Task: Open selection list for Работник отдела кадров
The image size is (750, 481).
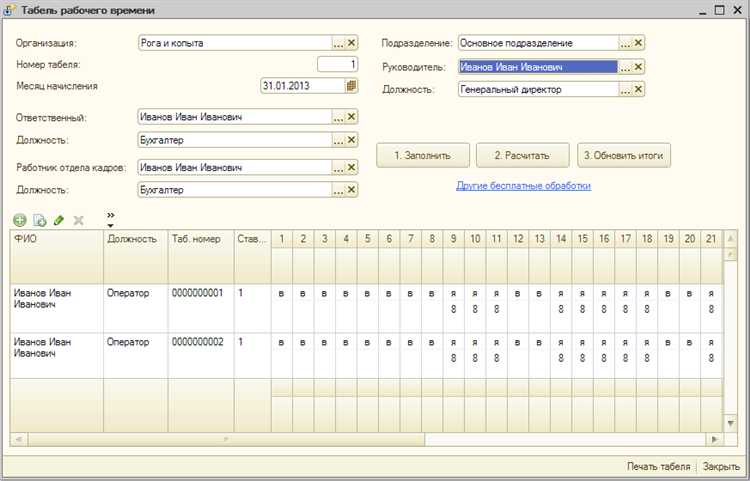Action: click(338, 167)
